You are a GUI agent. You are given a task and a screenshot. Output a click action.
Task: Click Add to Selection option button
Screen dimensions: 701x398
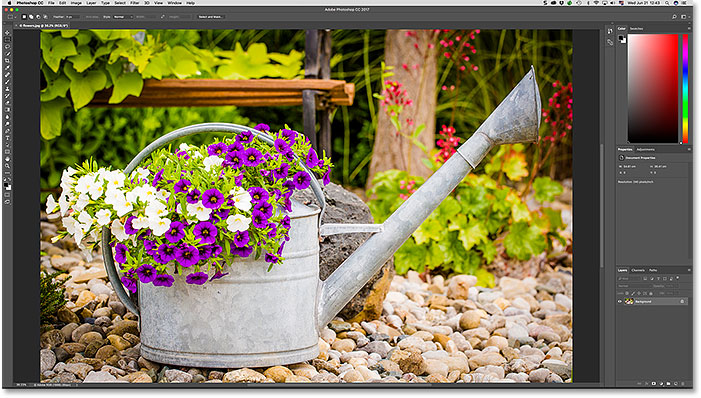point(31,17)
